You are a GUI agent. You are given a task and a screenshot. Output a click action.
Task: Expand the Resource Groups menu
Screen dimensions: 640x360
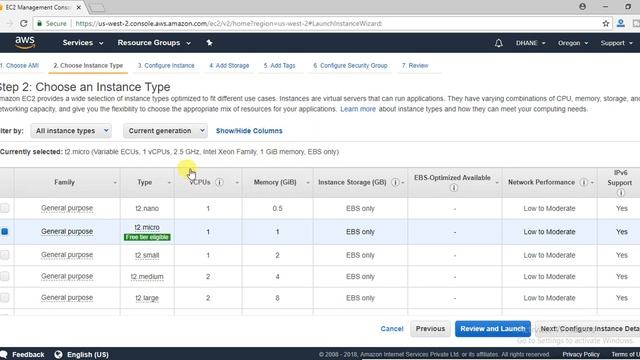[154, 43]
